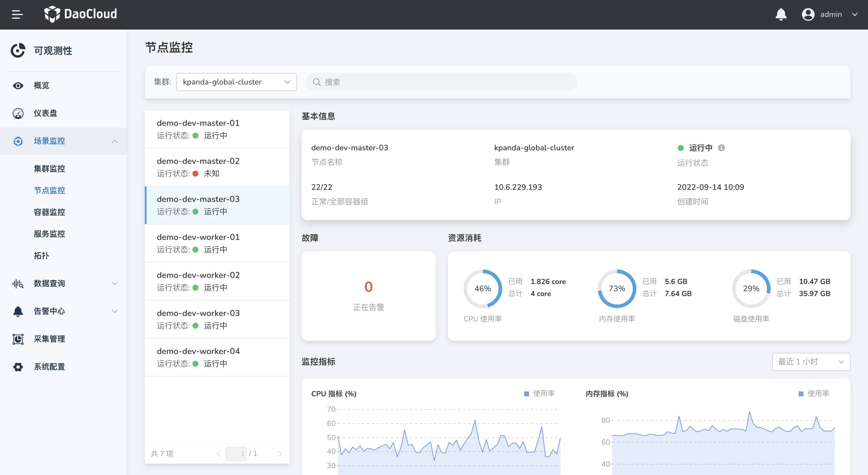The image size is (868, 475).
Task: Select node demo-dev-master-01
Action: (x=217, y=129)
